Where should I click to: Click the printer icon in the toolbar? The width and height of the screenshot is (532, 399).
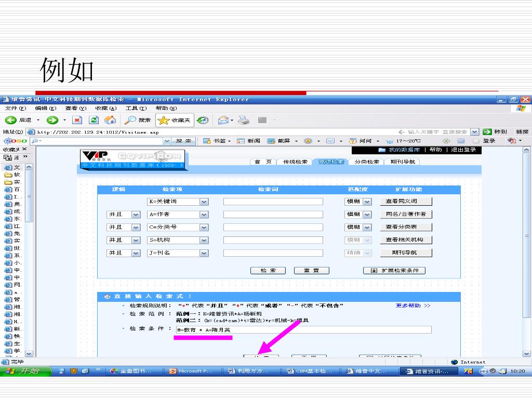click(244, 120)
